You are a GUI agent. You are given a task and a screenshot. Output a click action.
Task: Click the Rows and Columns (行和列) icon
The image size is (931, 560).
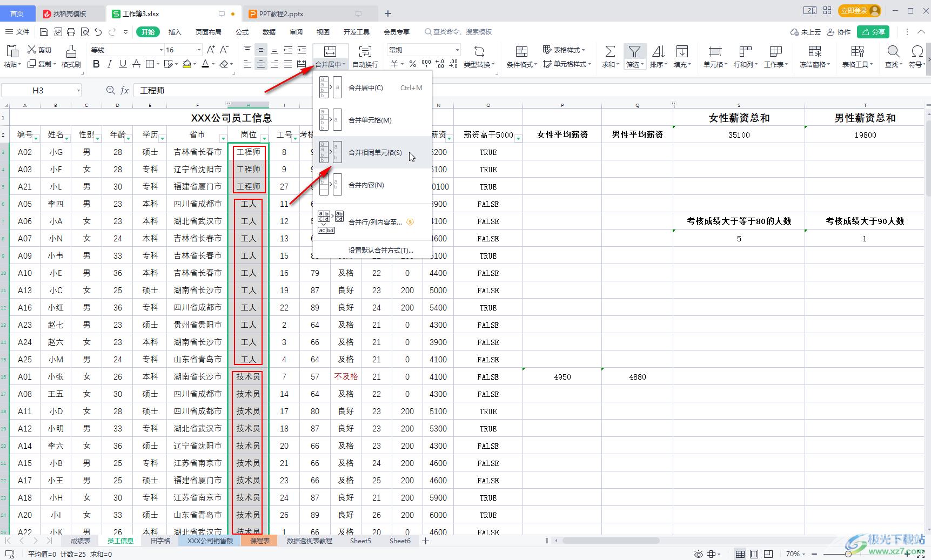[x=746, y=51]
